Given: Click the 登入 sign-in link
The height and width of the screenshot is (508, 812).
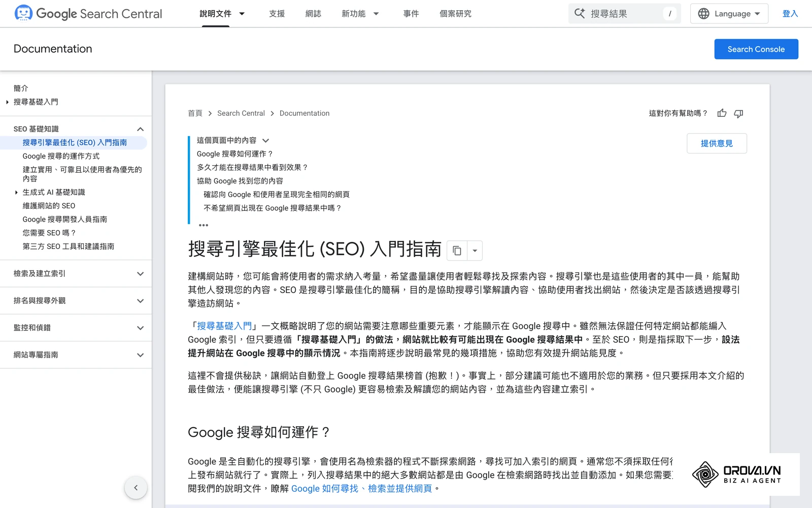Looking at the screenshot, I should [x=790, y=14].
